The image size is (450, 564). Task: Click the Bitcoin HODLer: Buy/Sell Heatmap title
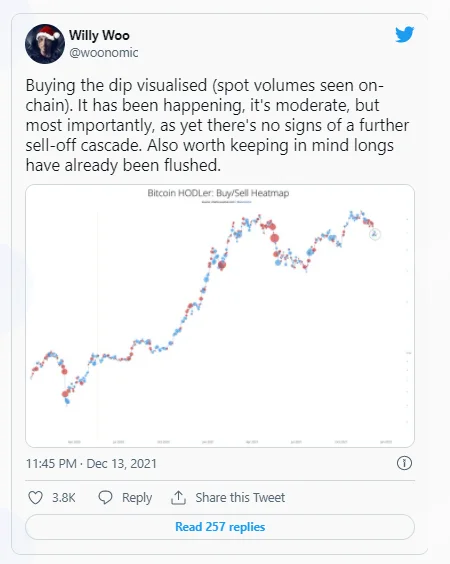point(218,193)
